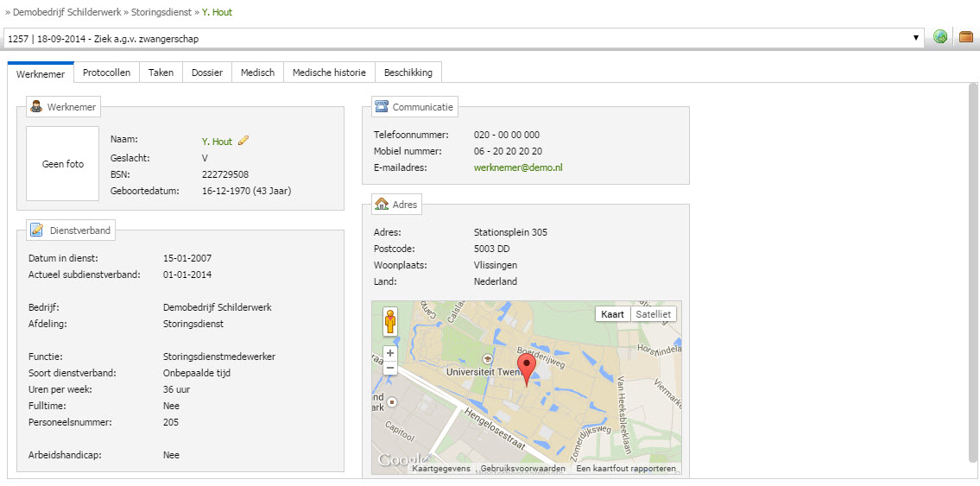The height and width of the screenshot is (486, 980).
Task: Click the werknemer@demo.nl email link
Action: point(518,167)
